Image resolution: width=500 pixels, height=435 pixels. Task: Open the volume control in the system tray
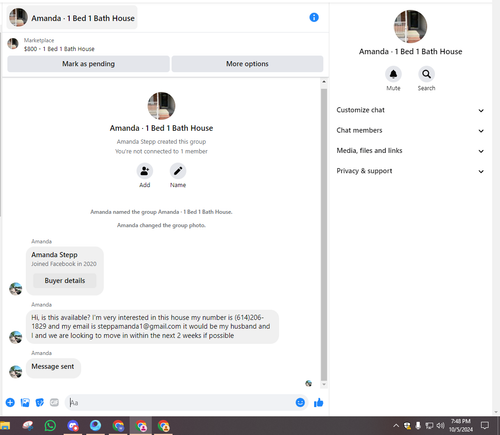441,425
